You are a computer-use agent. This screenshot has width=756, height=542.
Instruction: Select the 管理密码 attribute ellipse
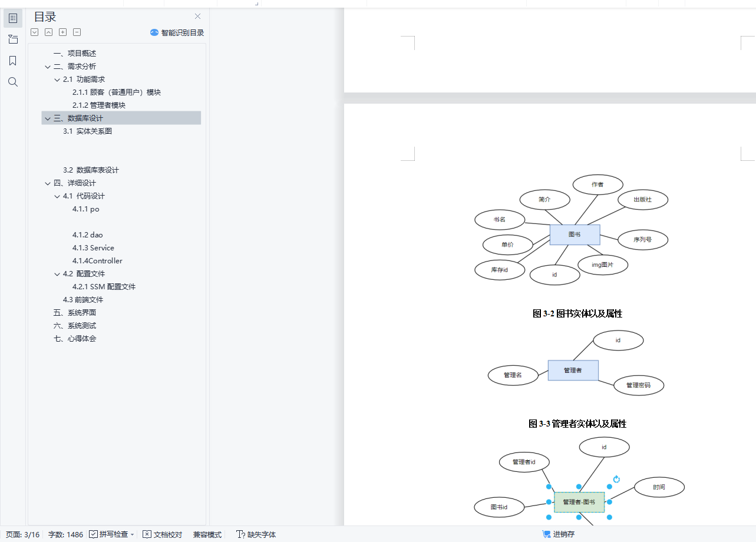(639, 385)
